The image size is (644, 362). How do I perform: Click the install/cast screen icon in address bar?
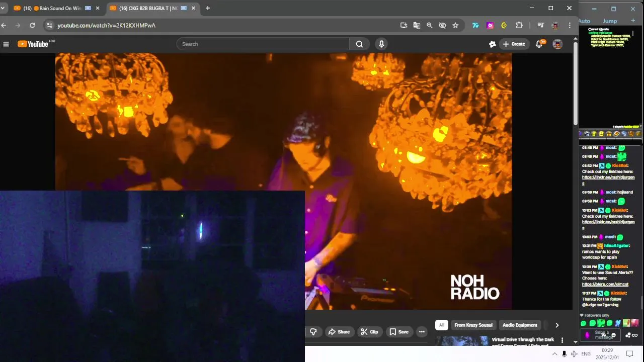pyautogui.click(x=404, y=25)
